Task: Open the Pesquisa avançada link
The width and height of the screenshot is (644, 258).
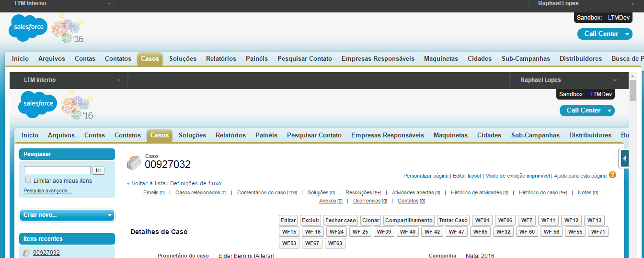Action: click(x=47, y=191)
